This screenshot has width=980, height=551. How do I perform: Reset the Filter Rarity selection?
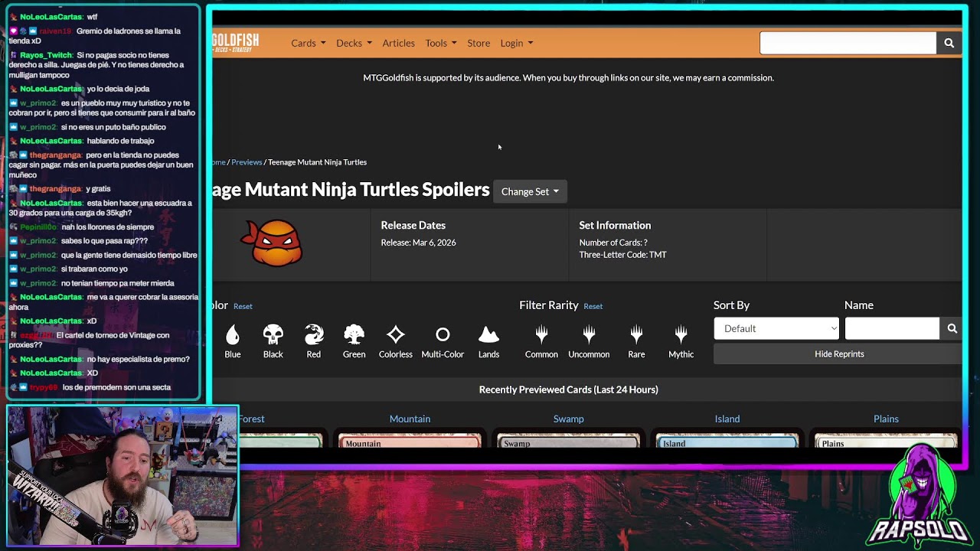593,306
